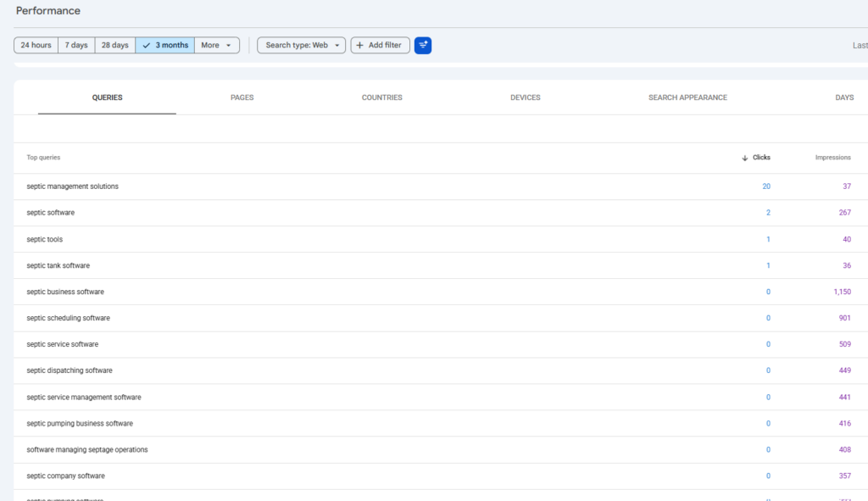Click the 408 impressions value
Screen dimensions: 868x501
click(x=845, y=449)
